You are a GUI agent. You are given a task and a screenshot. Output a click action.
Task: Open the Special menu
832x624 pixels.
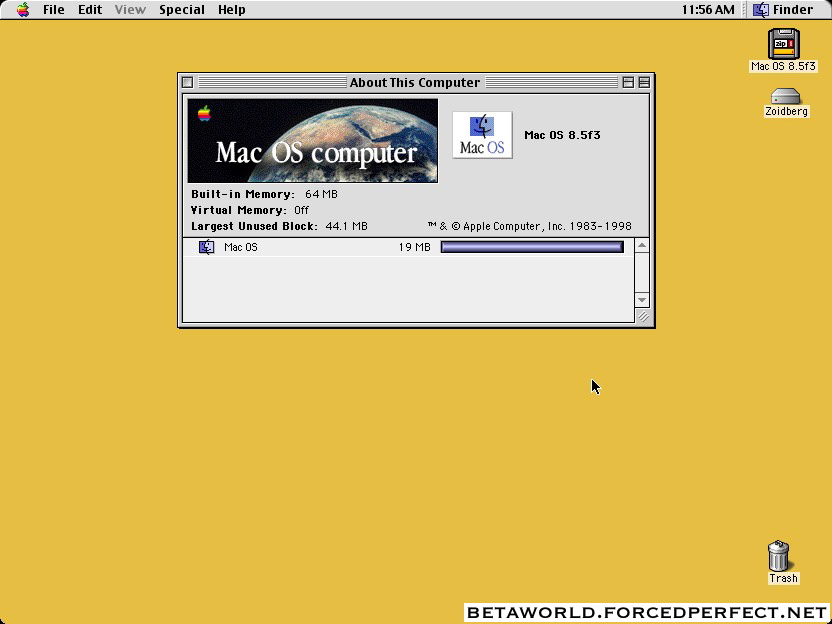(x=181, y=10)
